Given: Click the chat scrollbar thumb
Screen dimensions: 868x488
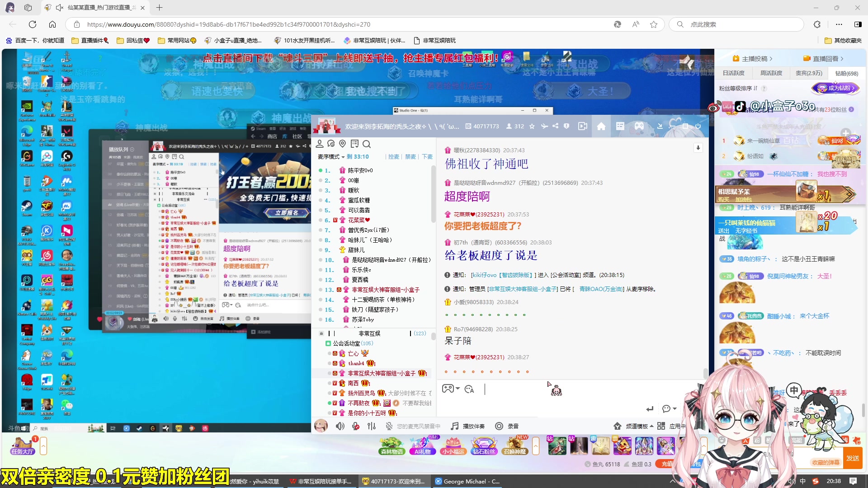Looking at the screenshot, I should 705,373.
